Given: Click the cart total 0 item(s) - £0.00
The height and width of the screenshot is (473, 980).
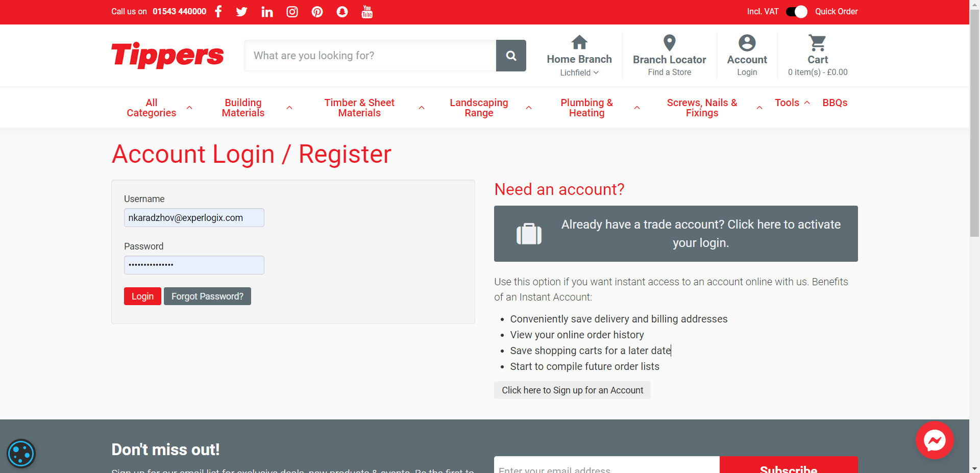Looking at the screenshot, I should click(x=818, y=72).
